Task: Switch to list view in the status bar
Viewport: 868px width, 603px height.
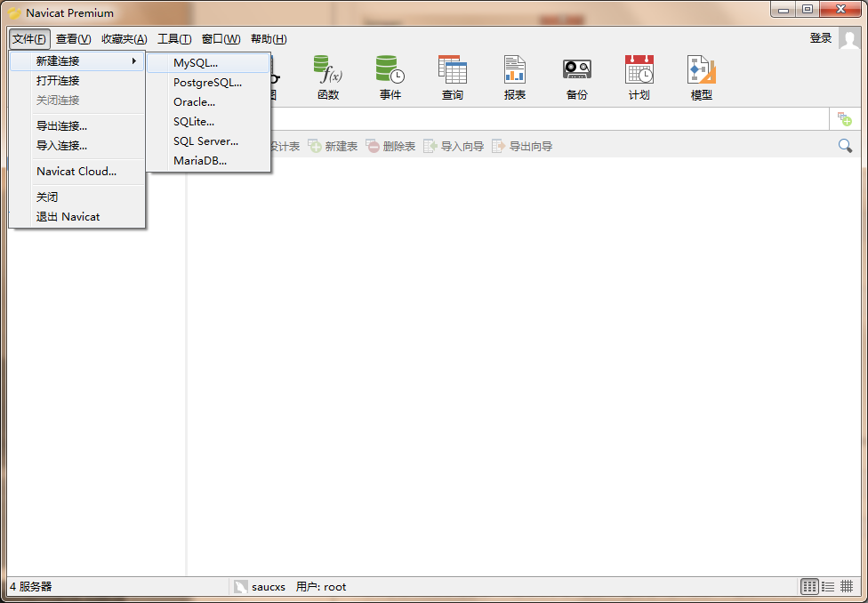Action: [x=828, y=586]
